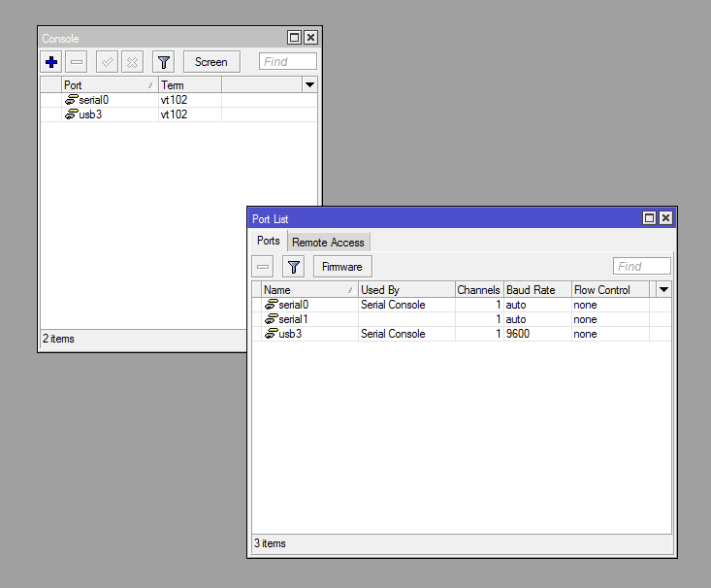This screenshot has height=588, width=711.
Task: Focus the Find field in Port List
Action: point(641,266)
